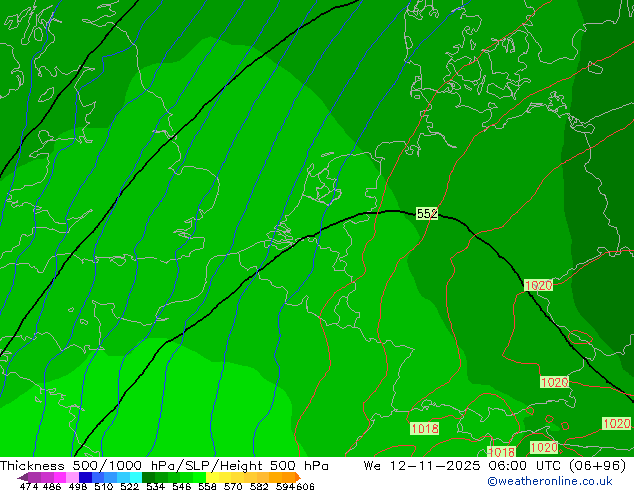Click the 606 legend value
The height and width of the screenshot is (490, 634).
(x=305, y=486)
